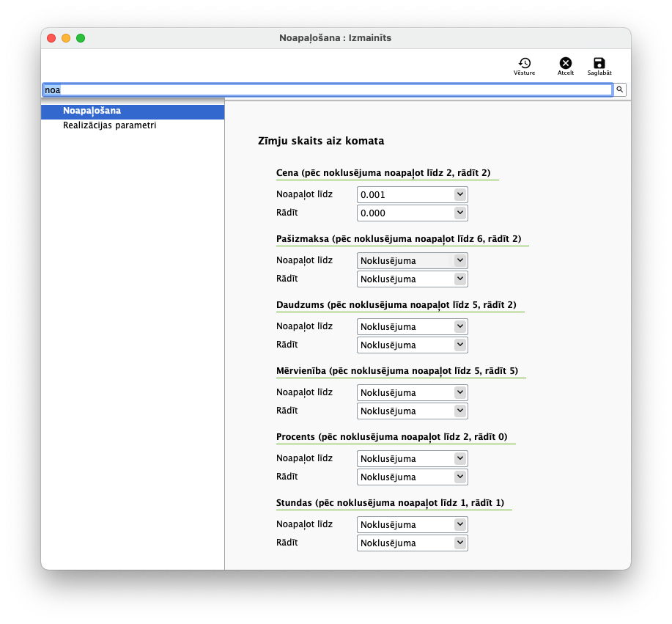Open Mērvienība Noapaļot līdz dropdown
This screenshot has height=624, width=672.
pyautogui.click(x=412, y=392)
